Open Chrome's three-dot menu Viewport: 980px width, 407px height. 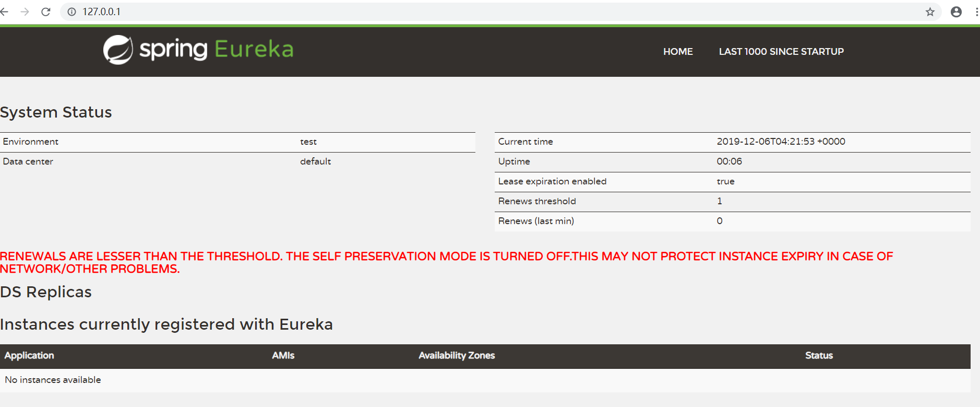pos(976,11)
